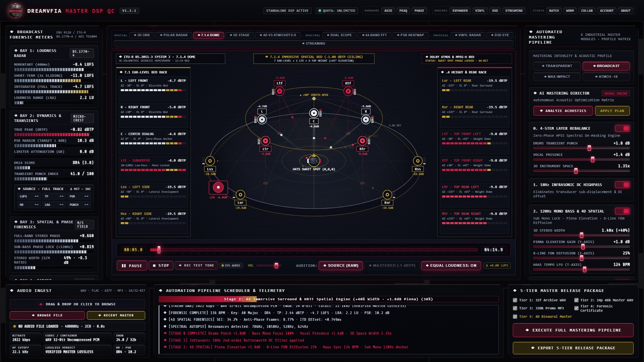Toggle the 120Hz Mono Bass & 4D Spatial switch
Screen dimensions: 644x362
[x=623, y=211]
